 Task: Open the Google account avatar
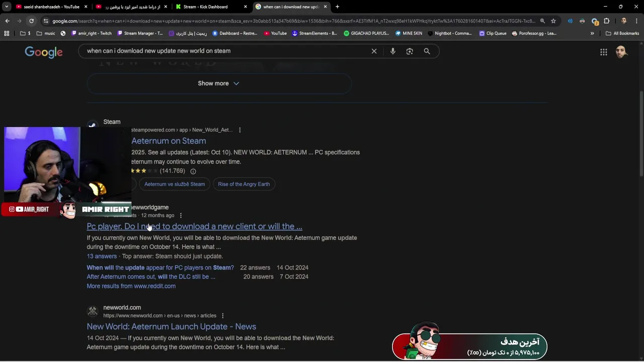(621, 52)
